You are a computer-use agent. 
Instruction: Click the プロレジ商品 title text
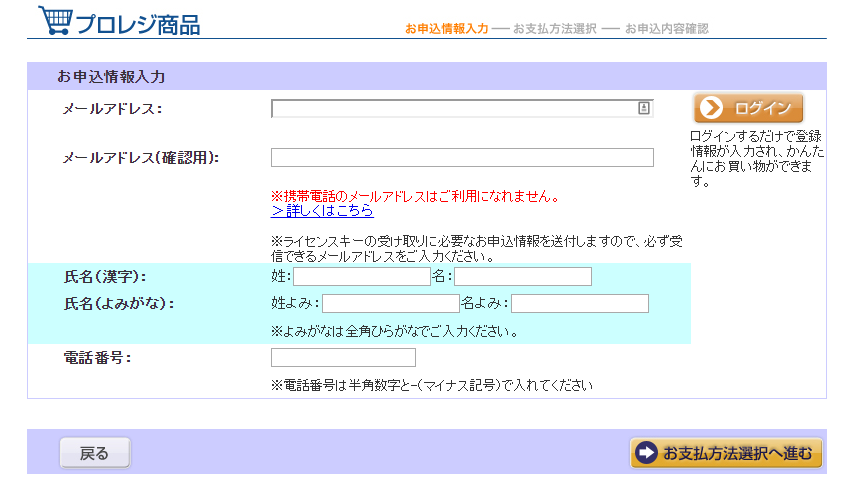coord(138,25)
